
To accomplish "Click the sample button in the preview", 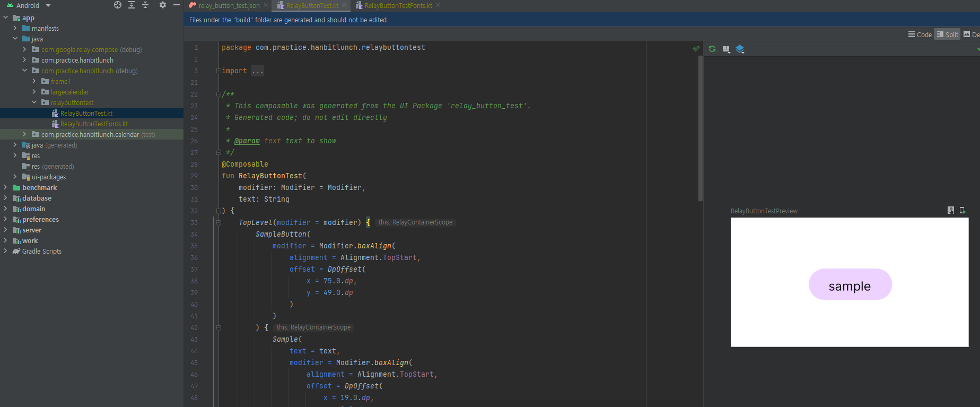I will (x=850, y=284).
